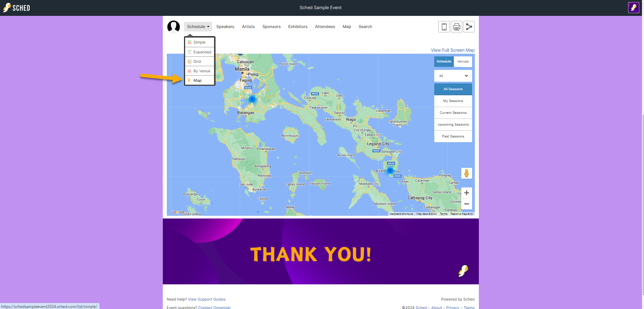The height and width of the screenshot is (309, 644).
Task: Click the Sched logo in header
Action: click(17, 8)
